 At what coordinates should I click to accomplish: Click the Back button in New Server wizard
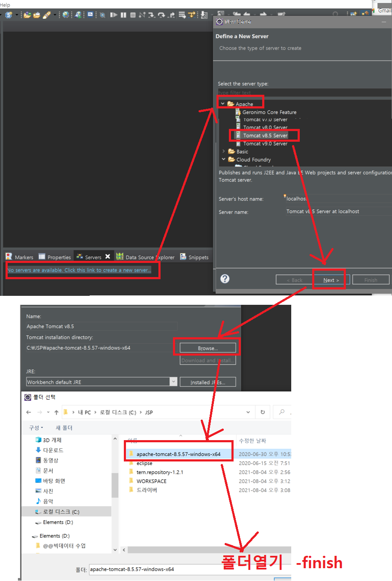(294, 280)
